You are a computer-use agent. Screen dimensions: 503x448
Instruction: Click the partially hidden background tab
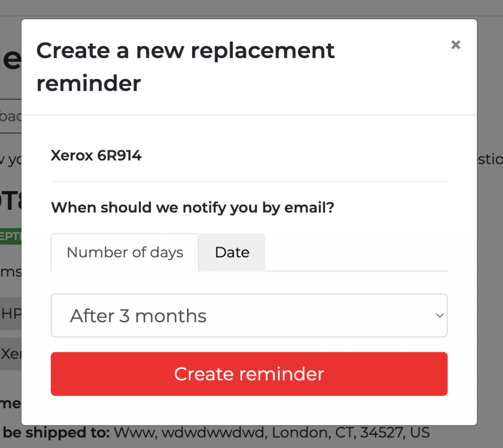tap(11, 116)
